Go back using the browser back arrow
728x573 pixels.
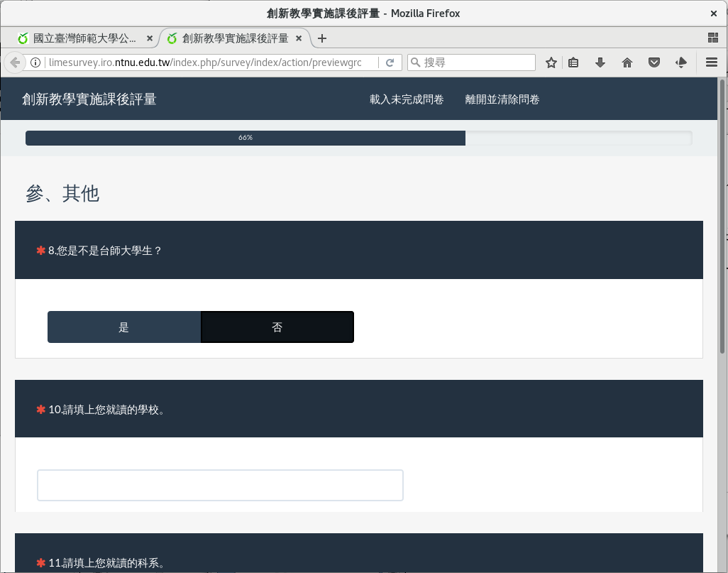(x=15, y=62)
